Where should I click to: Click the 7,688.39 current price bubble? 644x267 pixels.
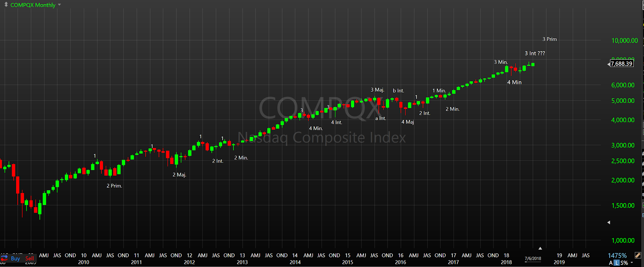tap(621, 64)
